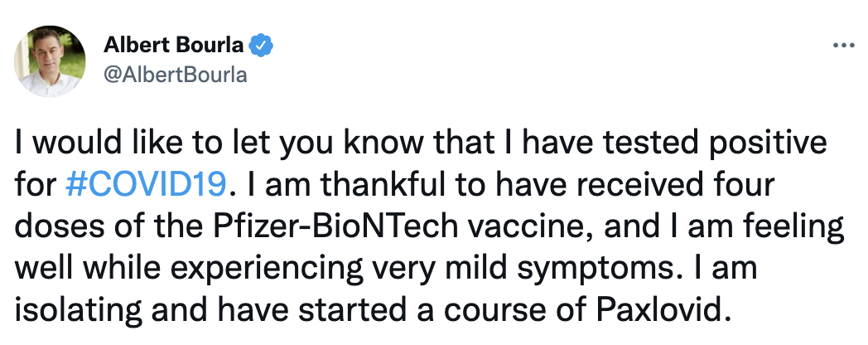Click the word Paxlovid in the tweet
The width and height of the screenshot is (868, 345).
click(x=663, y=313)
